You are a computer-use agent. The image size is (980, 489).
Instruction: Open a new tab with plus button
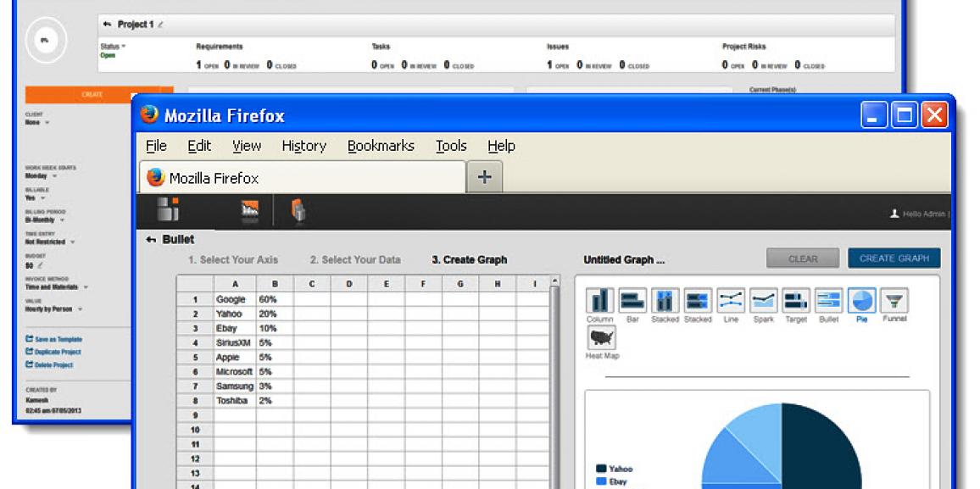point(484,177)
